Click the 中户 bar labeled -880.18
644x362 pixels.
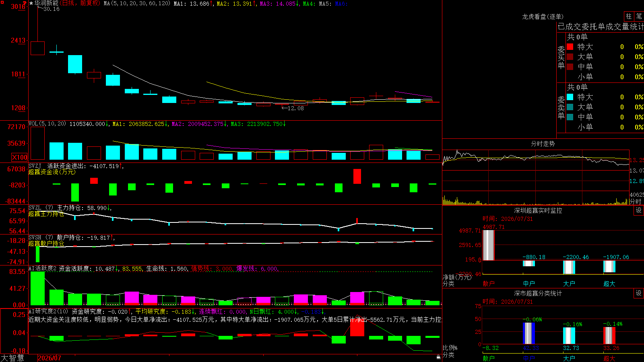click(x=528, y=263)
